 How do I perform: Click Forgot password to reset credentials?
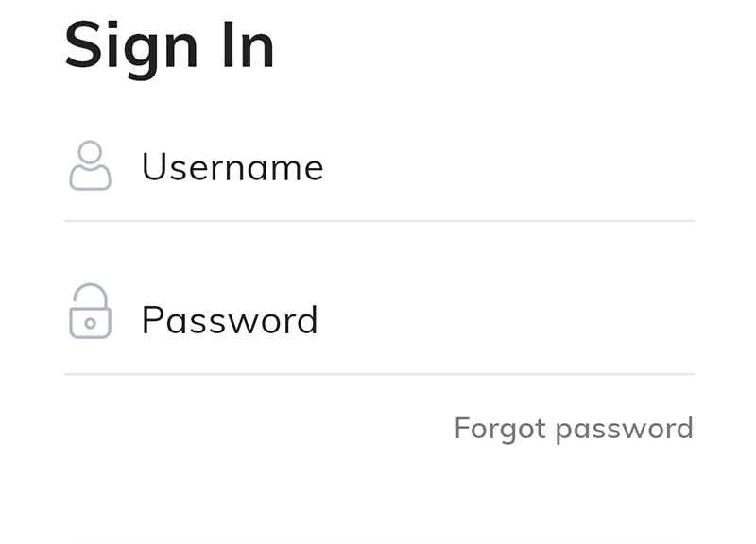[574, 429]
